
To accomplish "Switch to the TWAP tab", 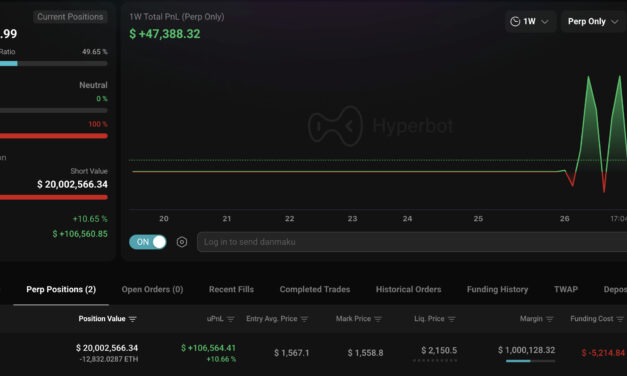I will coord(566,289).
